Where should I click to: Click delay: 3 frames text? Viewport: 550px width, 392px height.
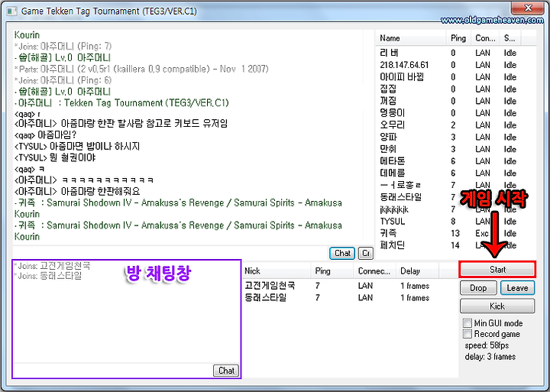click(490, 357)
